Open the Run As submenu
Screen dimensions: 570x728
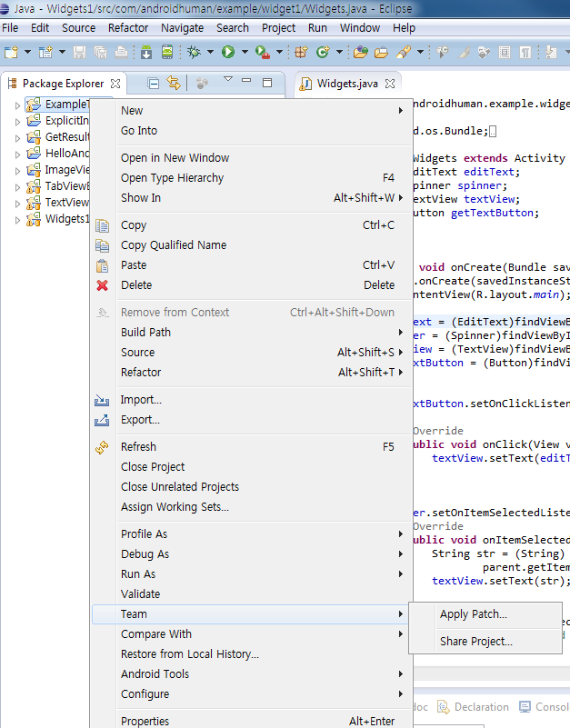(252, 574)
